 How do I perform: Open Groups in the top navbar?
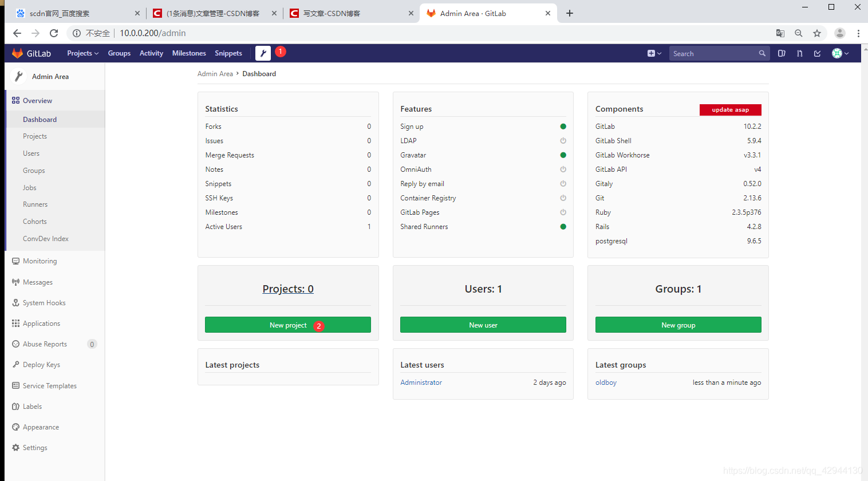pyautogui.click(x=119, y=53)
